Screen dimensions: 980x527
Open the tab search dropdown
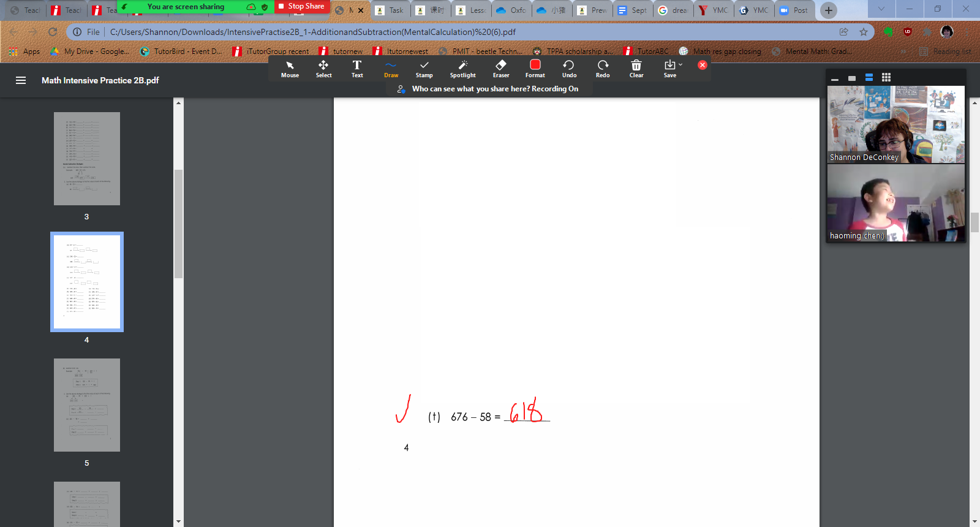coord(881,9)
